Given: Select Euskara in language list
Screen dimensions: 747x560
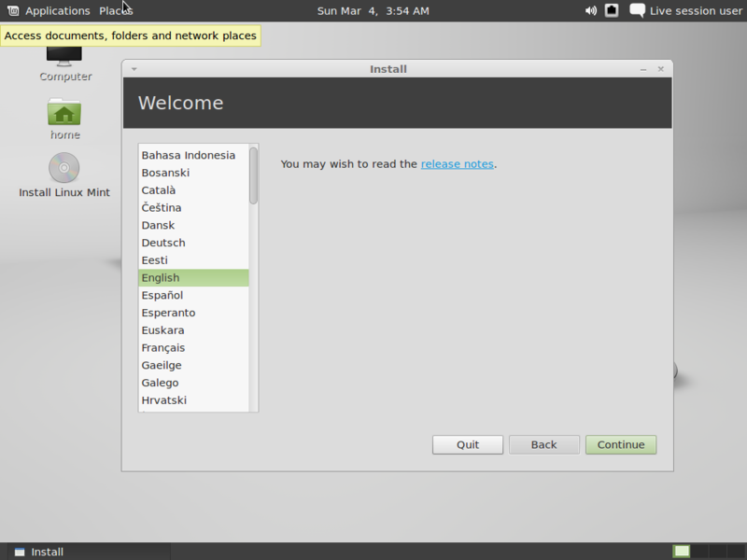Looking at the screenshot, I should click(x=193, y=330).
